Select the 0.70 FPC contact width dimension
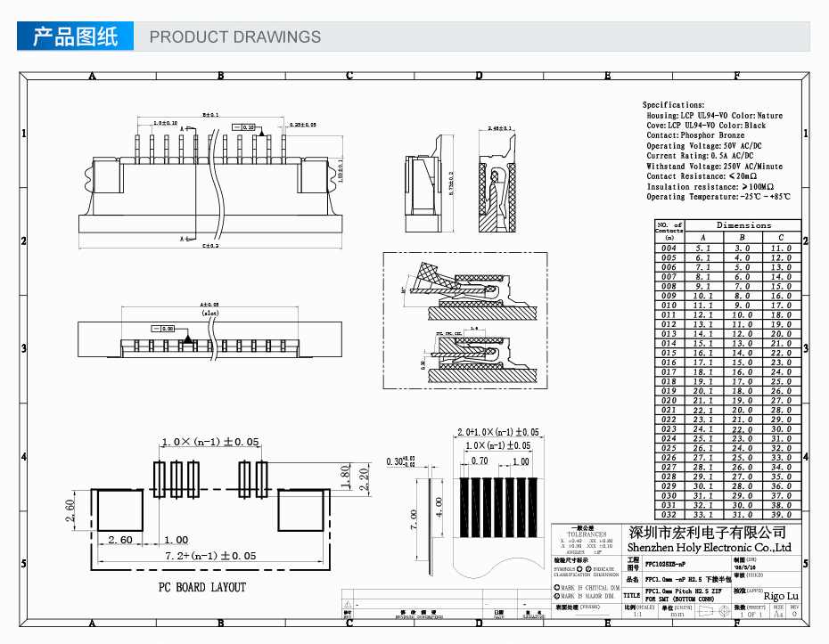Viewport: 829px width, 644px height. point(479,461)
